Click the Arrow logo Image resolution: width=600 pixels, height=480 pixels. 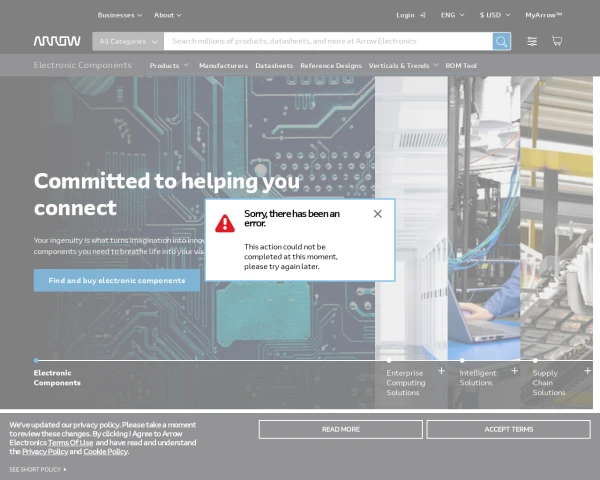[x=57, y=41]
